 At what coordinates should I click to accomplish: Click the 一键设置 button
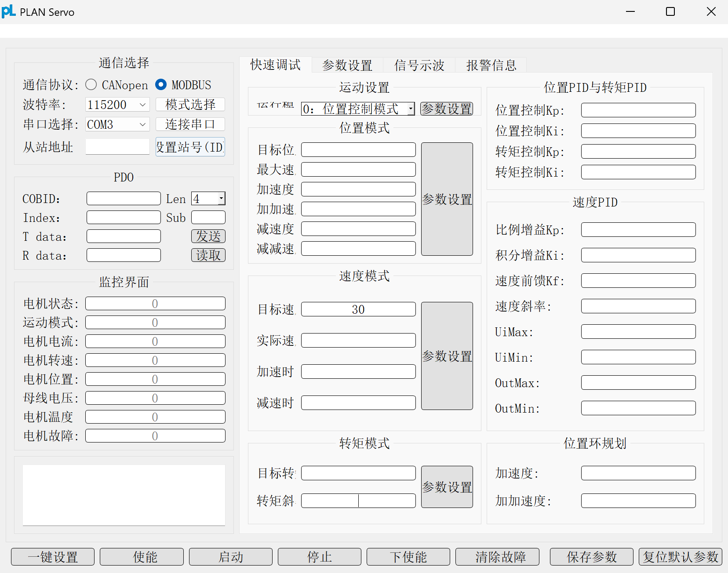coord(53,557)
